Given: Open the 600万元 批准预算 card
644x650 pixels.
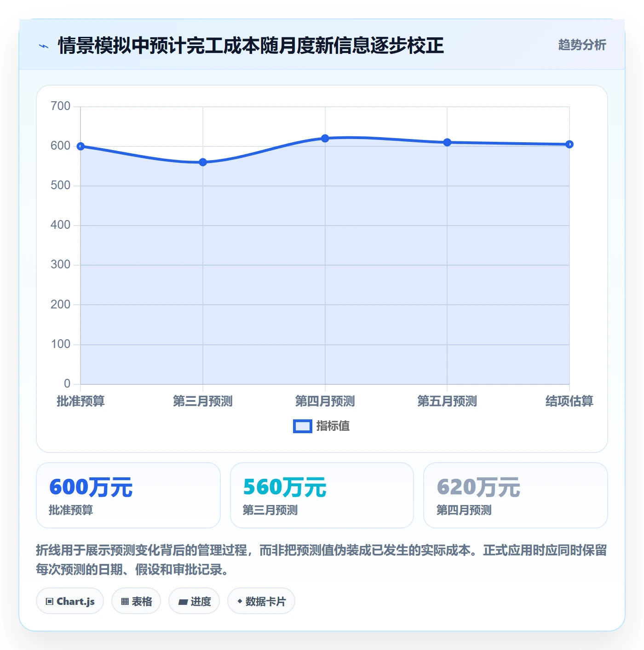Looking at the screenshot, I should [x=128, y=495].
